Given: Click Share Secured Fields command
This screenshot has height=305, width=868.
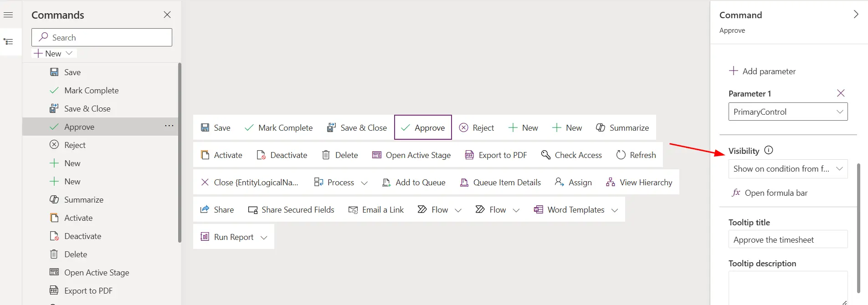Looking at the screenshot, I should pos(291,209).
